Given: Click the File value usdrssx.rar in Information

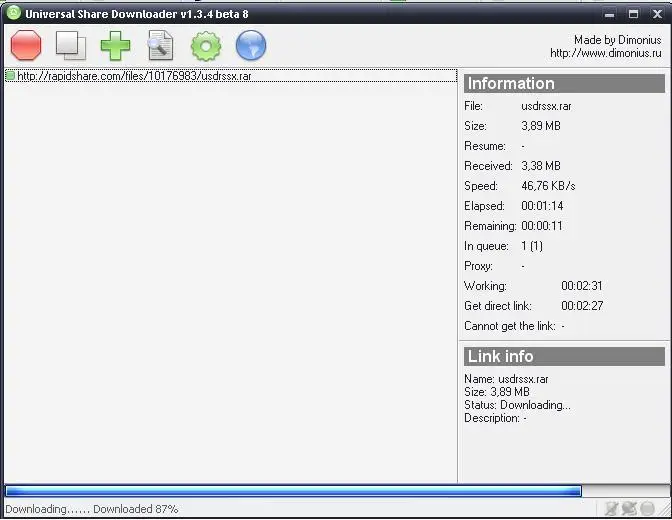Looking at the screenshot, I should 546,106.
